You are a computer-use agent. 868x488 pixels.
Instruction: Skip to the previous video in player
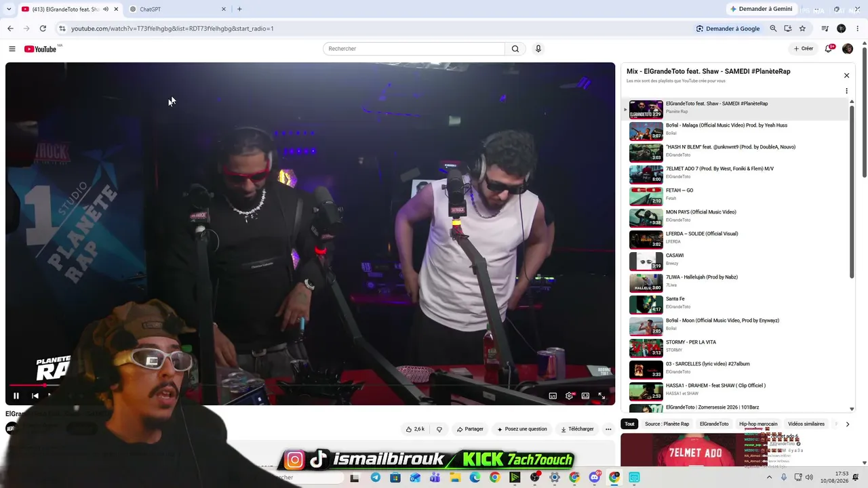35,396
